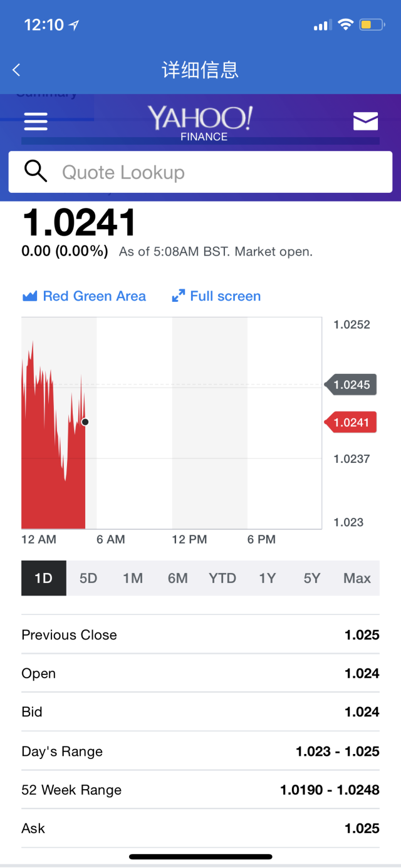The width and height of the screenshot is (401, 868).
Task: Select the YTD time range tab
Action: click(222, 578)
